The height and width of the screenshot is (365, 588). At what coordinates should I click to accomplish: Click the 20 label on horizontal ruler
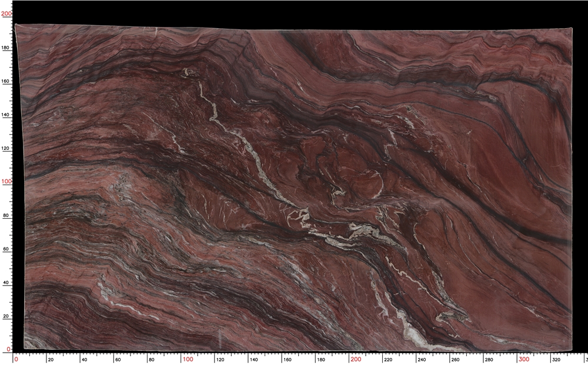point(51,360)
